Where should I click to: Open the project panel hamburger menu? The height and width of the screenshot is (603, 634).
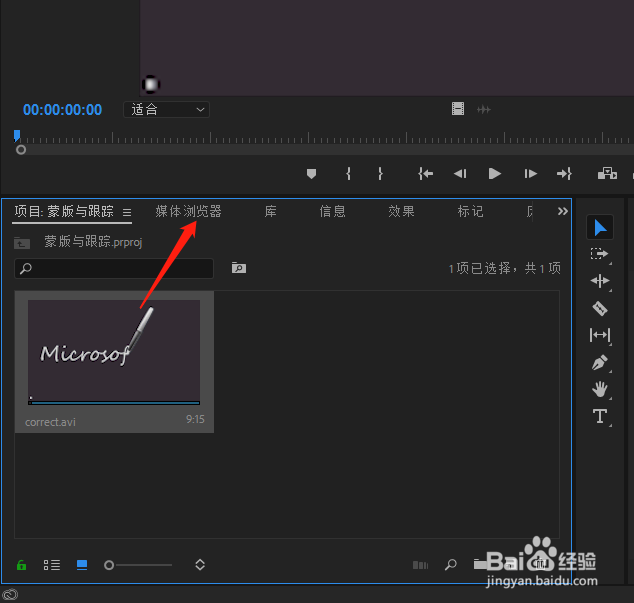[x=127, y=212]
